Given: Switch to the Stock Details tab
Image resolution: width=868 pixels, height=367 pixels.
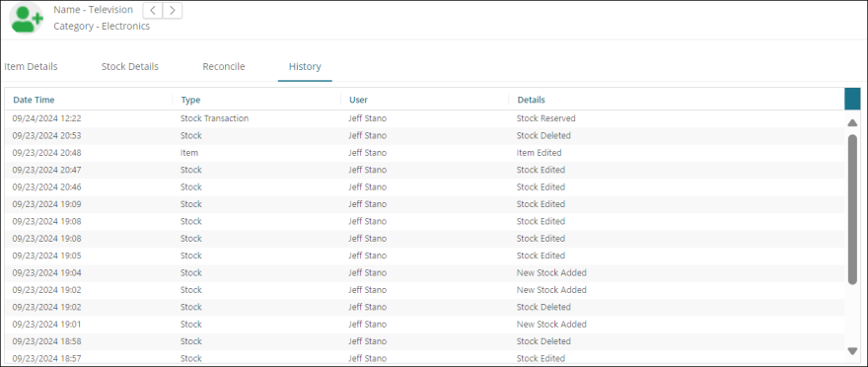Looking at the screenshot, I should pos(130,66).
